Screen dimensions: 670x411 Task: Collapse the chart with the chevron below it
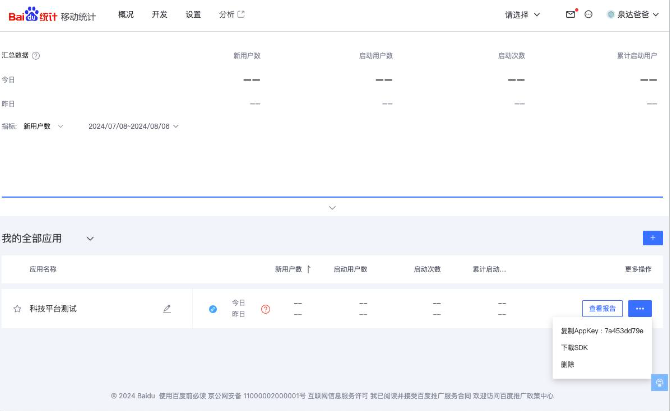[x=332, y=208]
